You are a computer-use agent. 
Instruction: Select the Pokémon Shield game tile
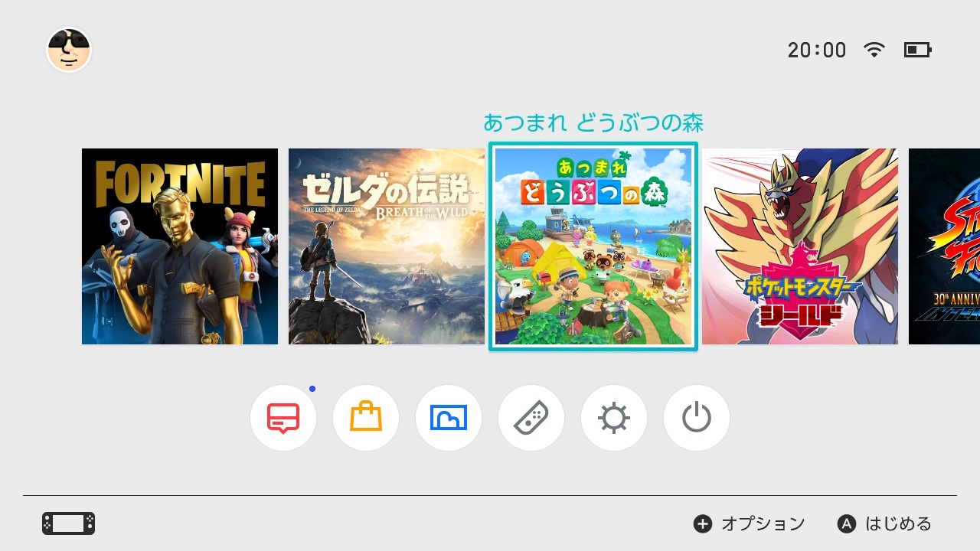[800, 246]
